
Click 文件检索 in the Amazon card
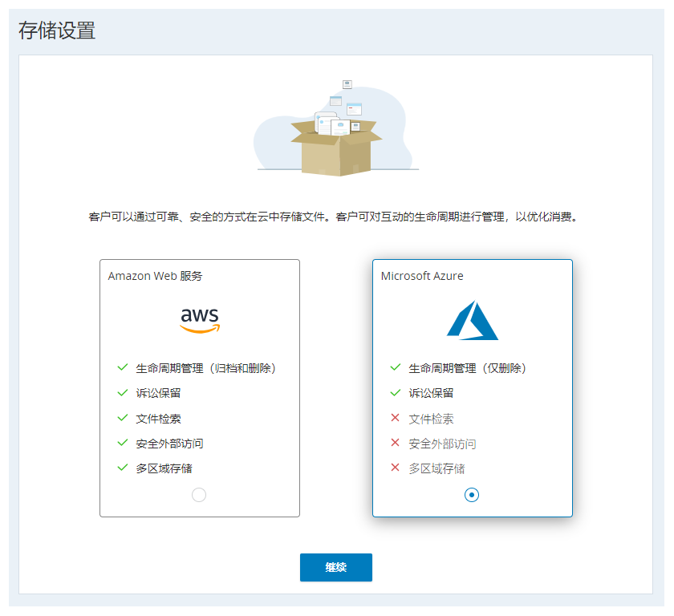(158, 419)
